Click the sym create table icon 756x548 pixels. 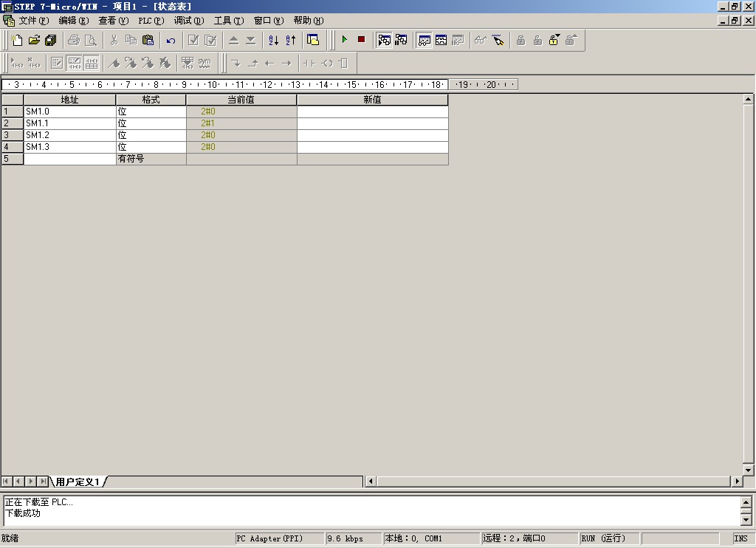tap(205, 64)
